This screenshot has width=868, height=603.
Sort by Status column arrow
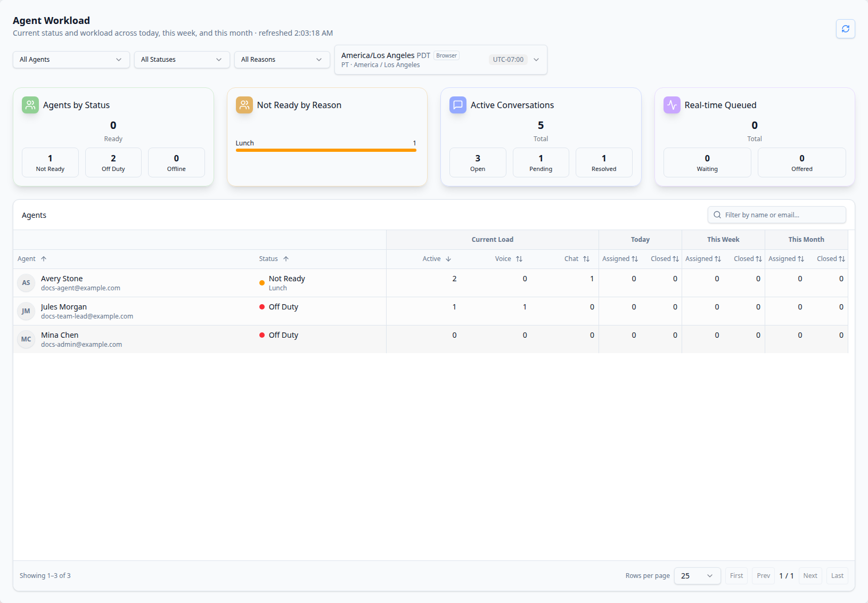pos(286,259)
